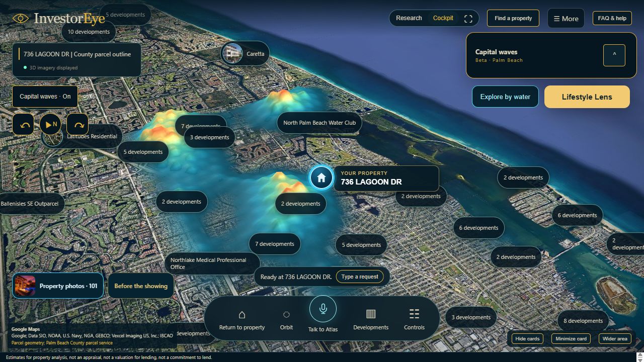Start Orbit around the property

tap(286, 319)
